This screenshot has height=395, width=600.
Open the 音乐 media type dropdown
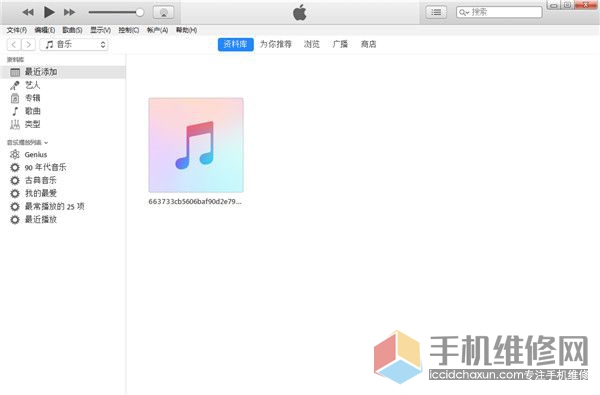point(74,45)
